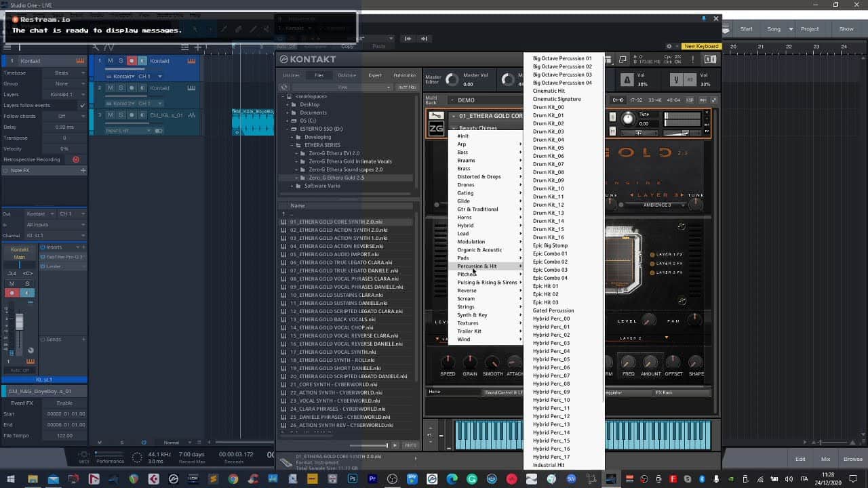Solo the second Kontakt track

coord(121,88)
